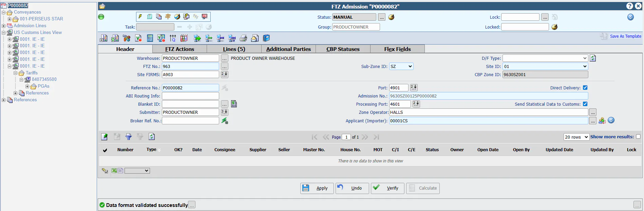Toggle Send Statistical Data to Customs checkbox
644x211 pixels.
point(585,104)
